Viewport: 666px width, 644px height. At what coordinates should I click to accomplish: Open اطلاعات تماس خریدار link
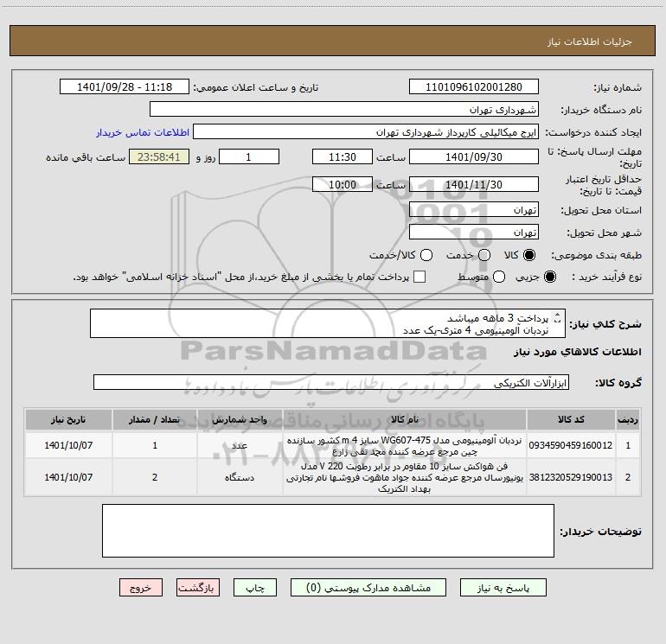pyautogui.click(x=143, y=132)
